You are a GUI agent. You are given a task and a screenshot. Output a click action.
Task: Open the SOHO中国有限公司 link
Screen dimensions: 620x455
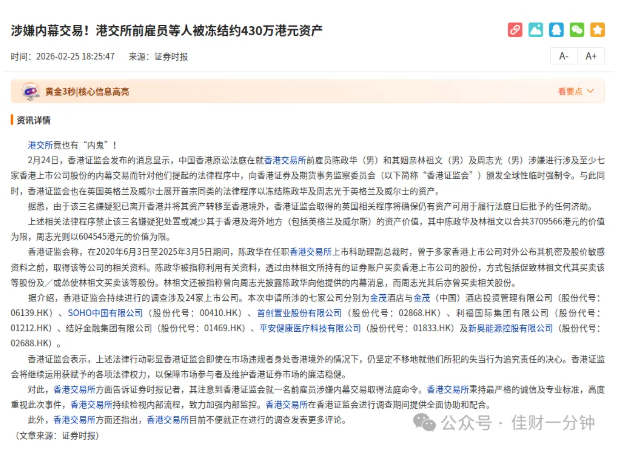click(x=105, y=313)
